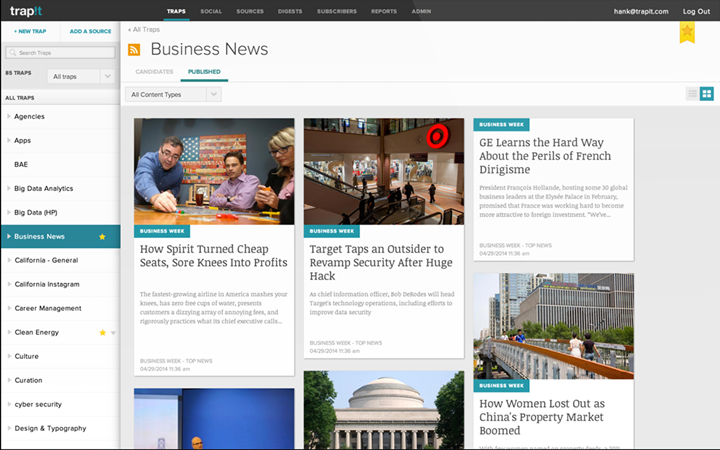
Task: Click the New Trap button
Action: (x=29, y=31)
